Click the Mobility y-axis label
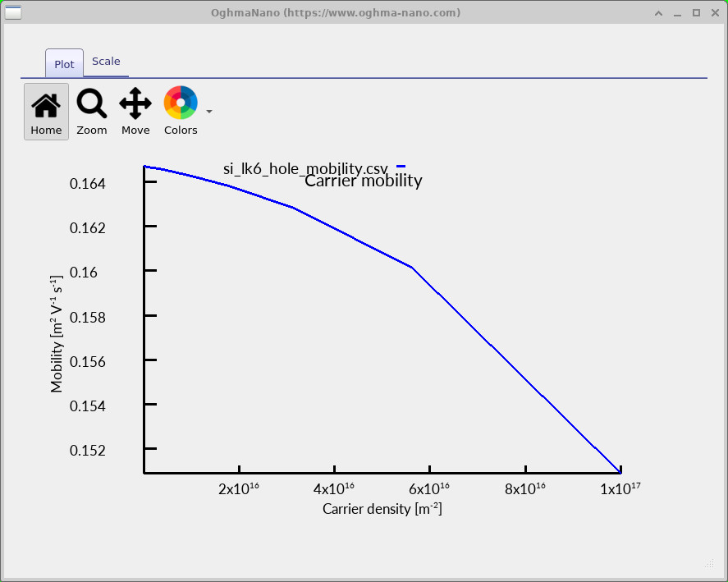The image size is (728, 582). pyautogui.click(x=56, y=333)
